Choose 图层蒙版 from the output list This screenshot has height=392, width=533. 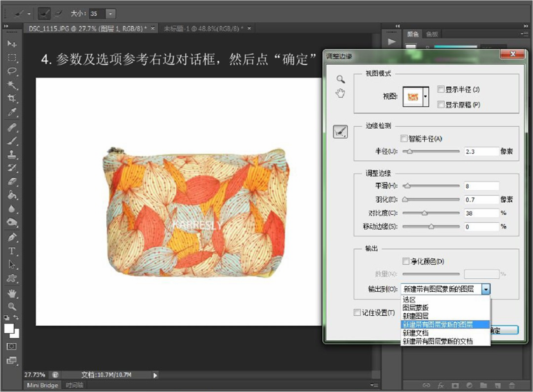coord(416,308)
